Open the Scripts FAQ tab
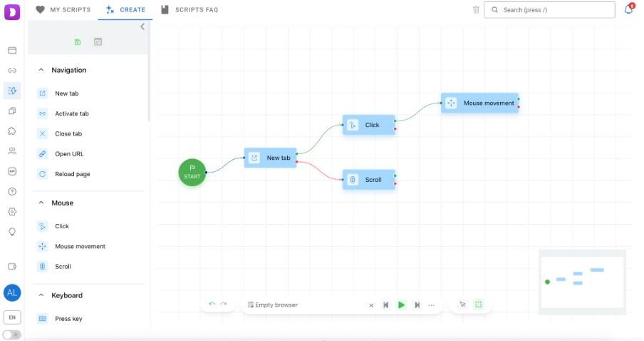 (189, 10)
